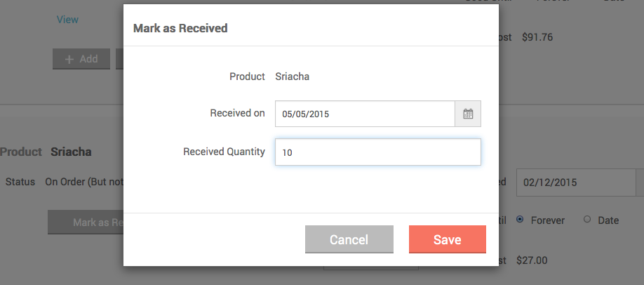Select the Forever radio option

coord(520,220)
